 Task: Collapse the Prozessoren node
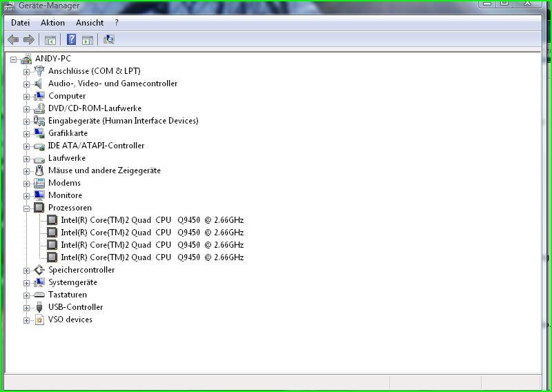[x=26, y=208]
